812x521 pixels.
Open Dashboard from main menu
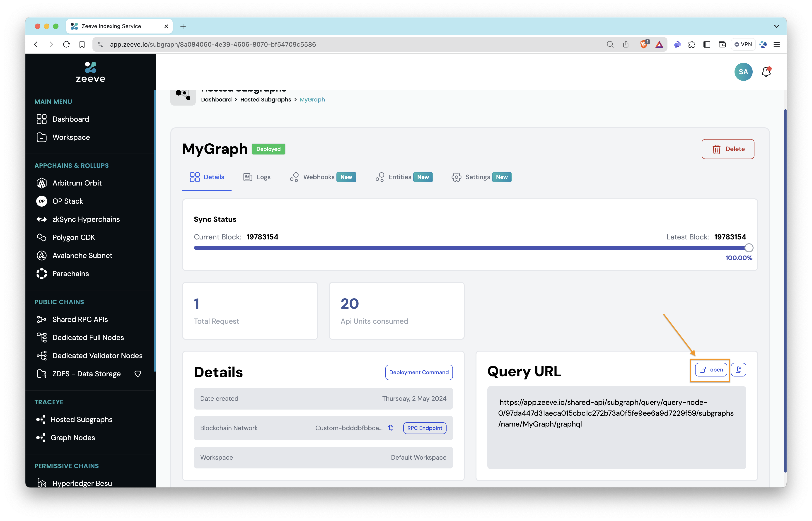point(70,119)
